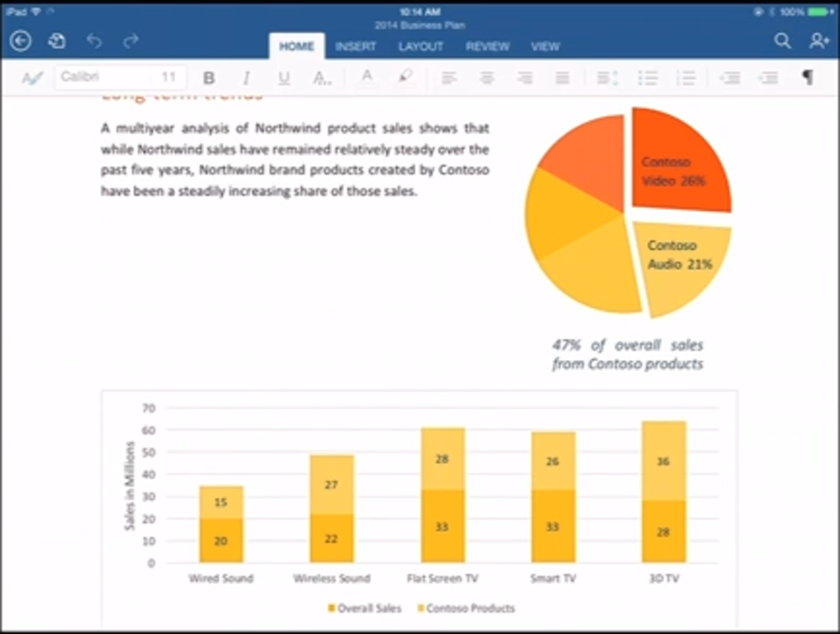
Task: Undo the last action
Action: point(94,40)
